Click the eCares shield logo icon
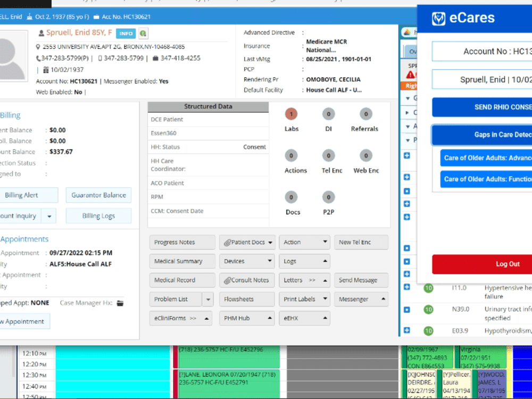Viewport: 532px width, 399px height. pos(438,19)
